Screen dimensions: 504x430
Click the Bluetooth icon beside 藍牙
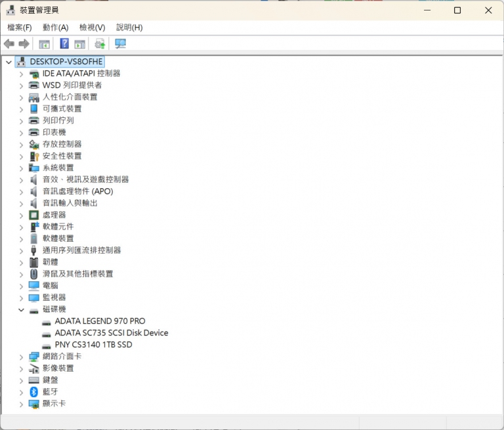34,392
